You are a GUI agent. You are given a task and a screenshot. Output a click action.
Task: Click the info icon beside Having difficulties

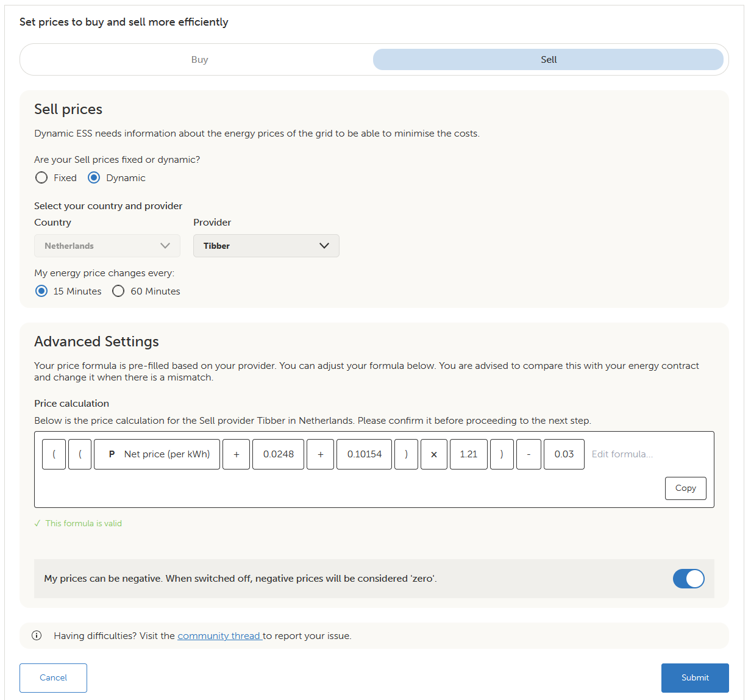[37, 635]
